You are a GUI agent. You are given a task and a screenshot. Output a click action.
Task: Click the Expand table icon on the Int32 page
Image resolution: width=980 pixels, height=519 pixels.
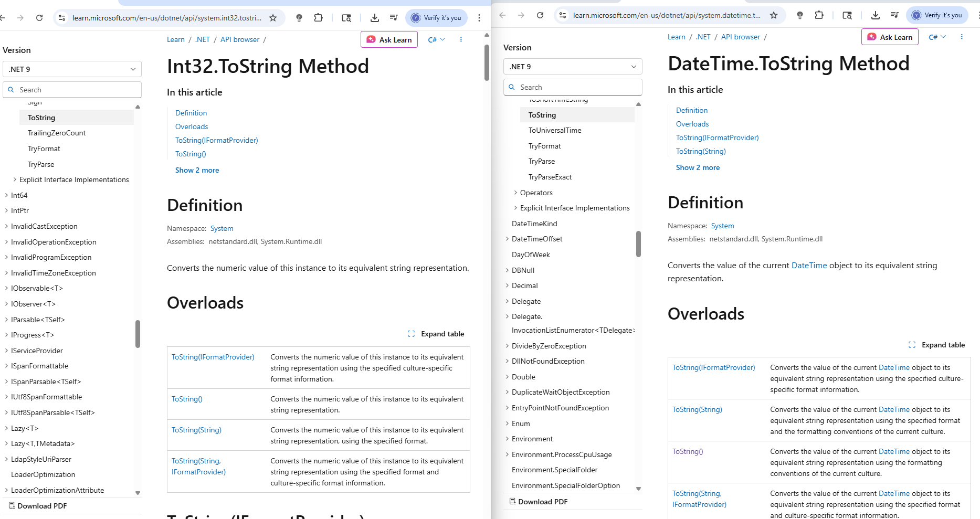click(x=412, y=334)
